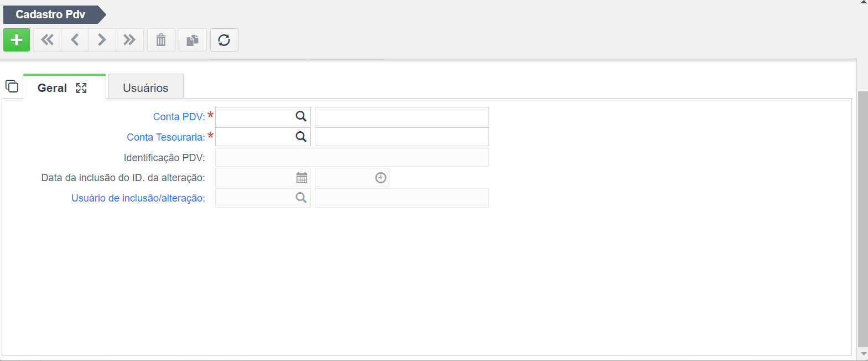Jump to last record with double-right arrows
Viewport: 868px width, 361px height.
[129, 40]
